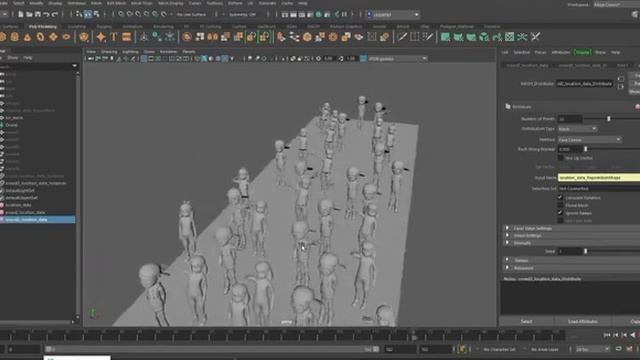
Task: Create a polygon disc from the shelf
Action: point(66,37)
